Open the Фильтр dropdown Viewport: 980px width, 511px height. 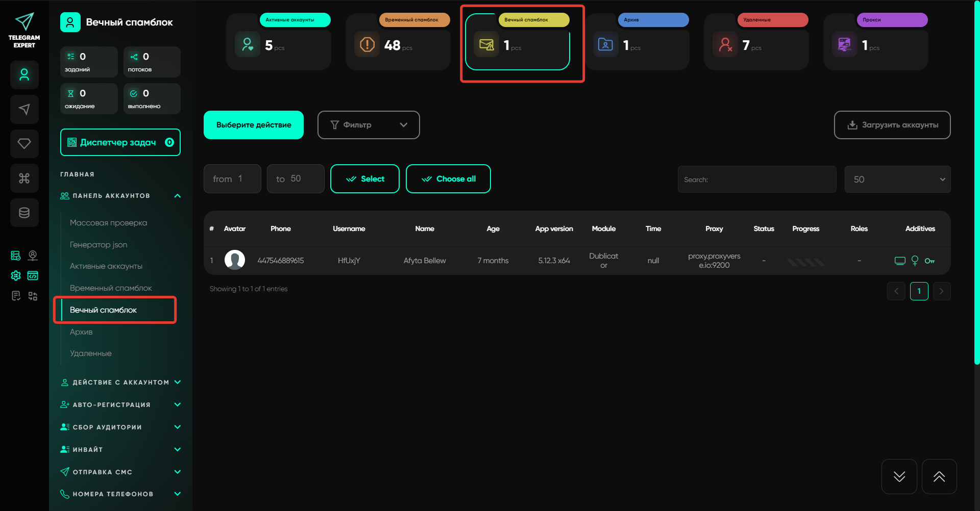(x=368, y=125)
